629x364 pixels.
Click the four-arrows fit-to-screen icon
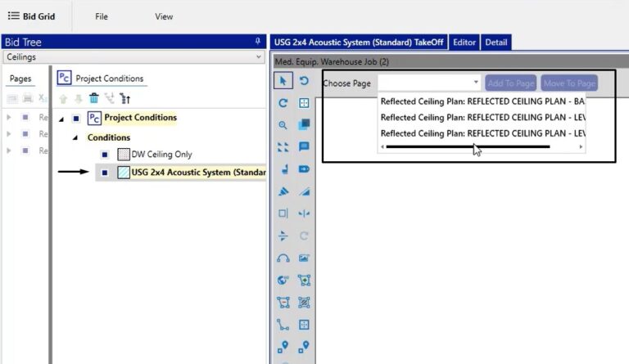(283, 147)
